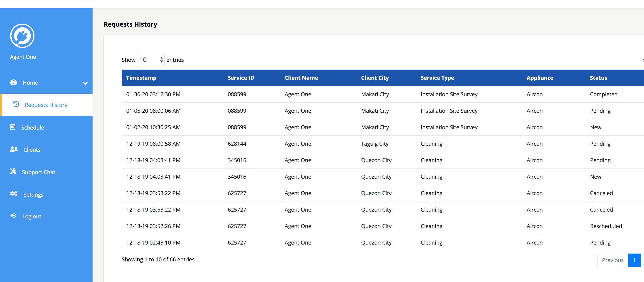Click the Log out arrow icon
Viewport: 644px width, 282px height.
[x=13, y=216]
